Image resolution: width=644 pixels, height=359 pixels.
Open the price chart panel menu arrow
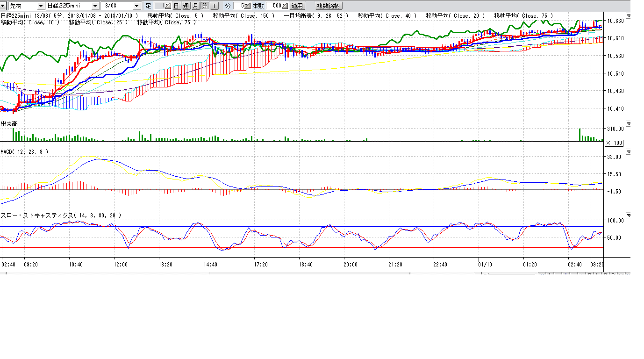[628, 16]
